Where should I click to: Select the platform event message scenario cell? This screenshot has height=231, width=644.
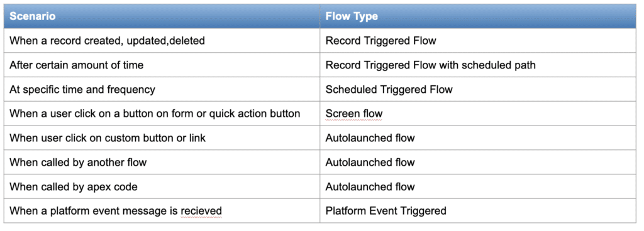click(162, 210)
